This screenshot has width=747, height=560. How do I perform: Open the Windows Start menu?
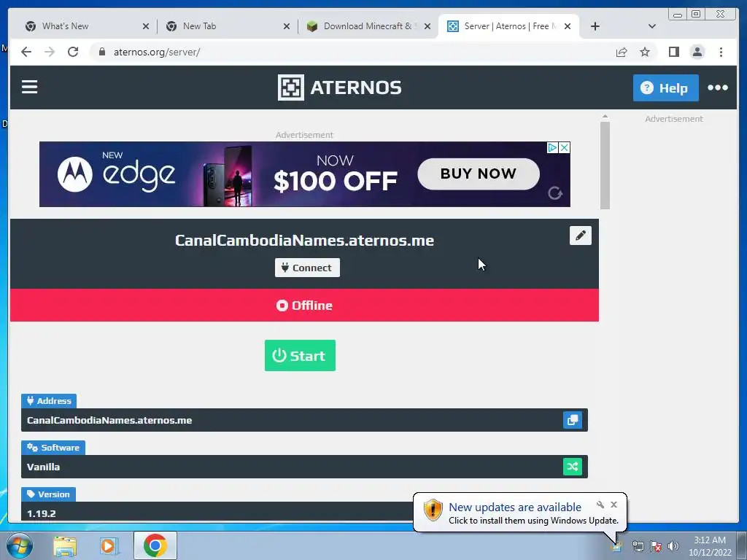pyautogui.click(x=19, y=545)
